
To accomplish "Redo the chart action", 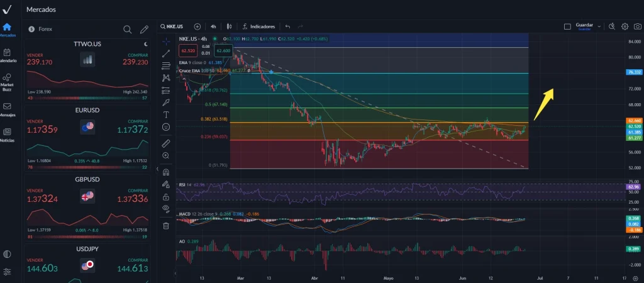I will point(300,26).
